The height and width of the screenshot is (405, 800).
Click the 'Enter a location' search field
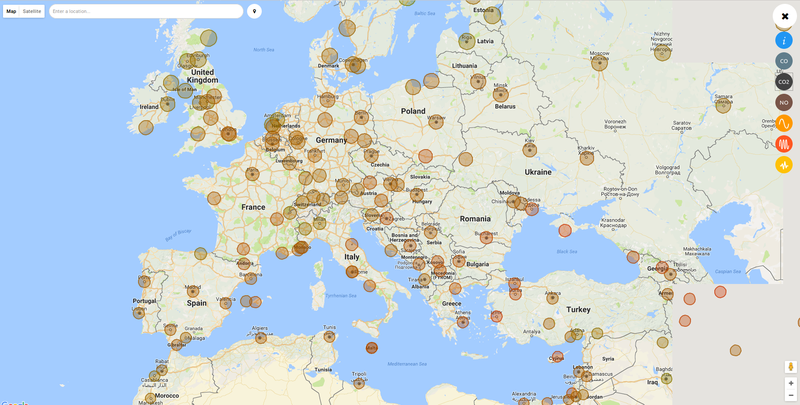[146, 12]
